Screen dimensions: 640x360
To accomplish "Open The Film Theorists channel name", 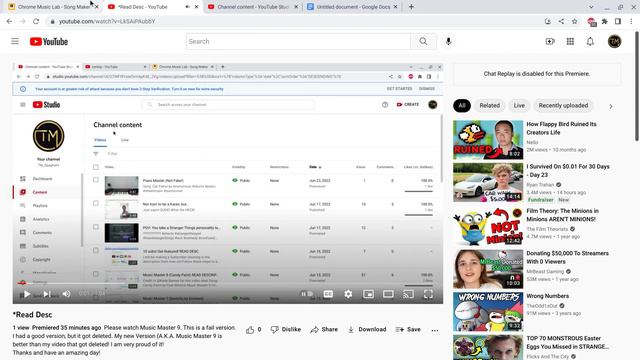I will click(547, 229).
